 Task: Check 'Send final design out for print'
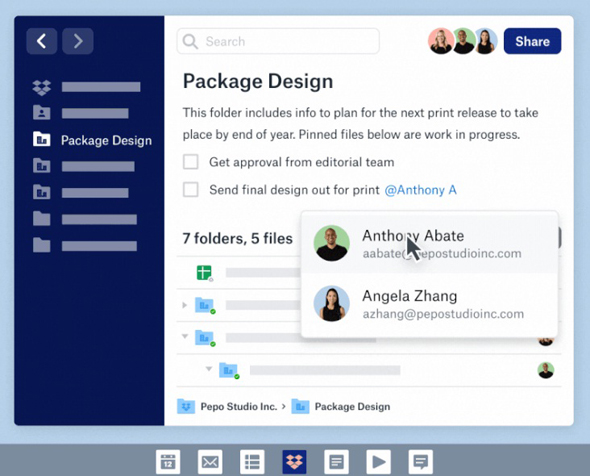tap(191, 190)
